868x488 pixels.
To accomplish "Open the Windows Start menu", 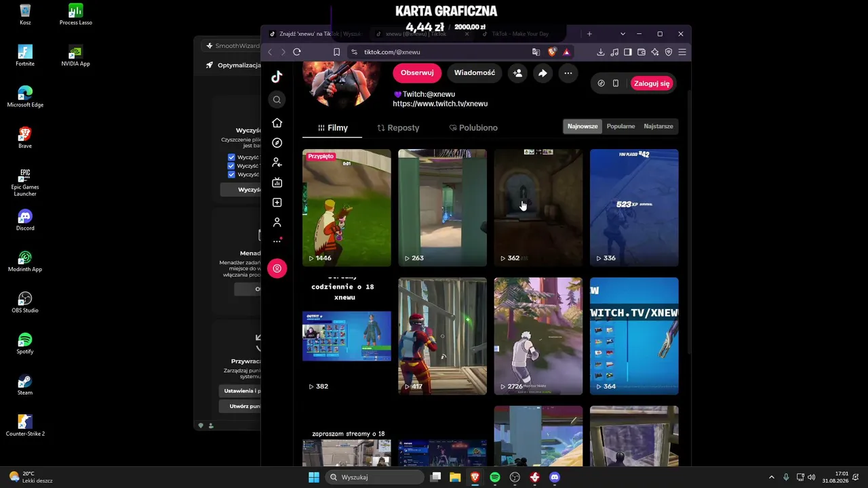I will coord(313,477).
